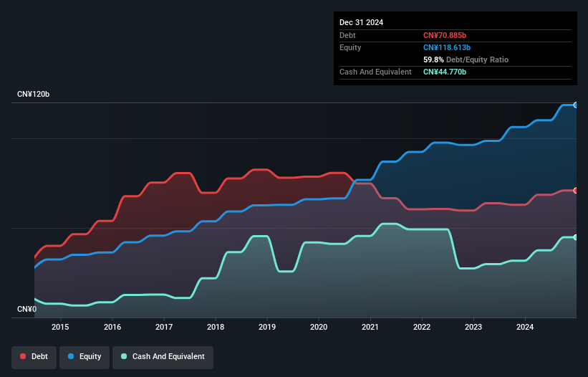Image resolution: width=588 pixels, height=377 pixels.
Task: Click the Dec 31 2024 tooltip date
Action: pyautogui.click(x=361, y=22)
